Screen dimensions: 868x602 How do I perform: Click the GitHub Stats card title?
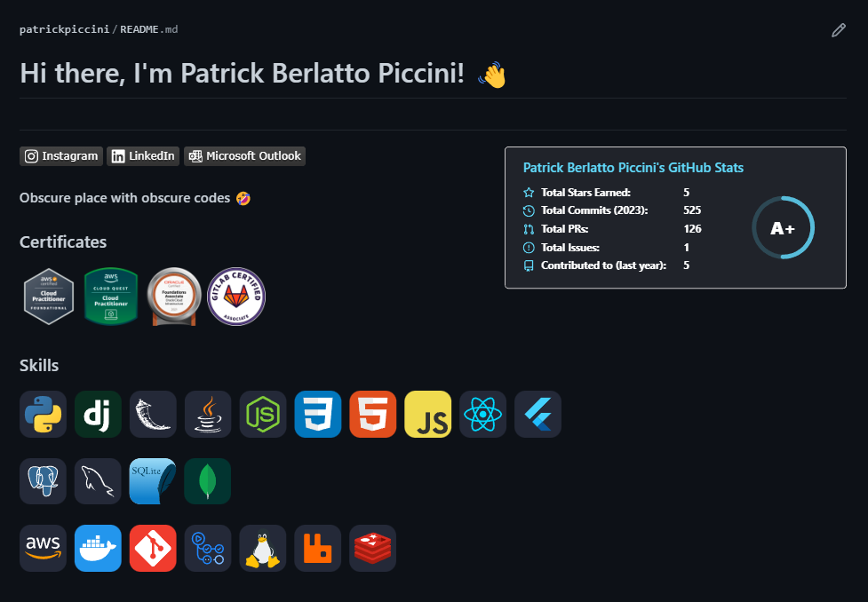(x=633, y=168)
